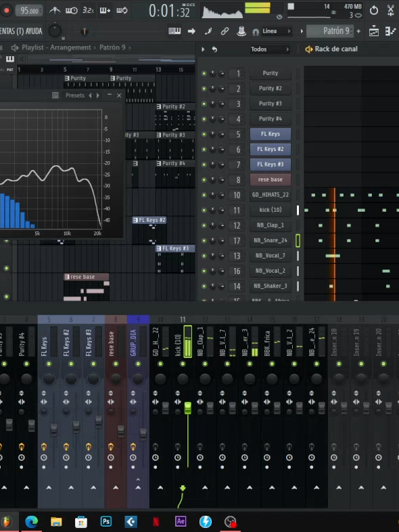
Task: Toggle the loop recording icon
Action: pos(122,11)
